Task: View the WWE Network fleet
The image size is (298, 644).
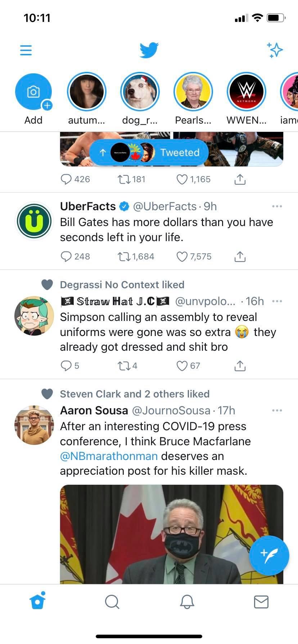Action: (x=247, y=92)
